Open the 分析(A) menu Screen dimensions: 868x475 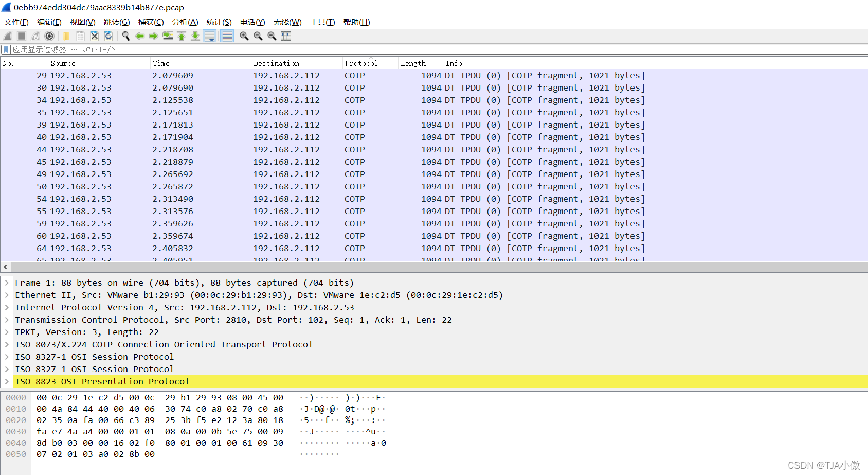pyautogui.click(x=185, y=22)
